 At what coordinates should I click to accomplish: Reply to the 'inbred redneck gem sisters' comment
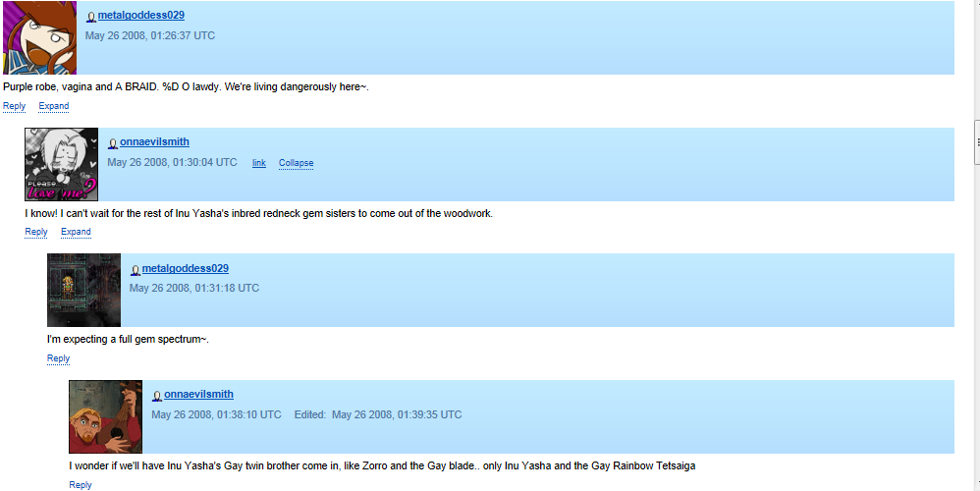point(36,233)
